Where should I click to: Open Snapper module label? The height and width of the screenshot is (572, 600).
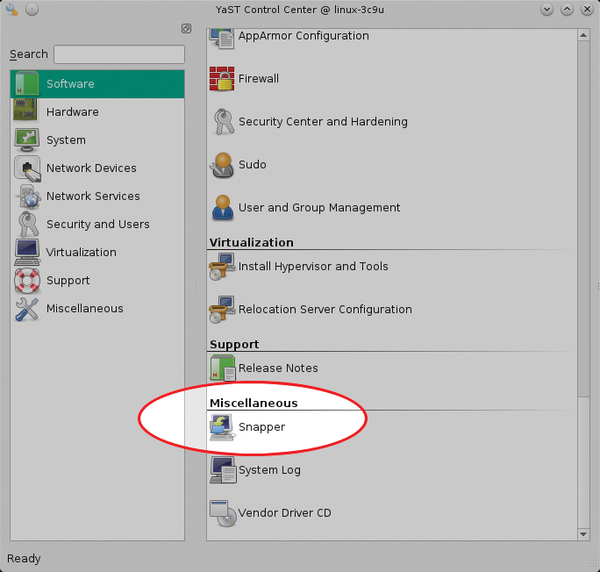click(262, 427)
